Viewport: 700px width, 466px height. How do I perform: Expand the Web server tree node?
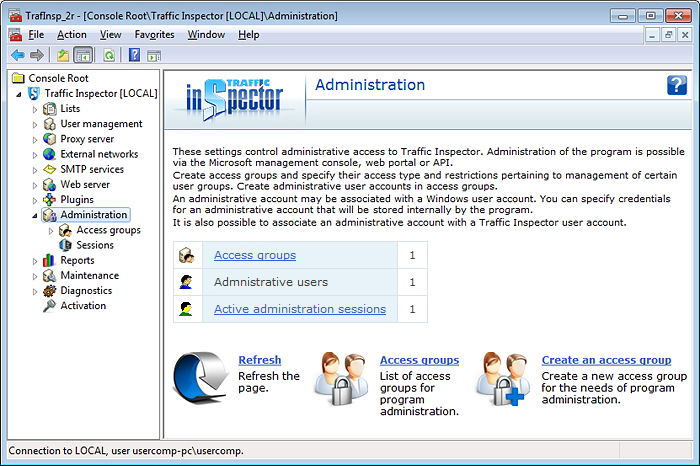34,185
